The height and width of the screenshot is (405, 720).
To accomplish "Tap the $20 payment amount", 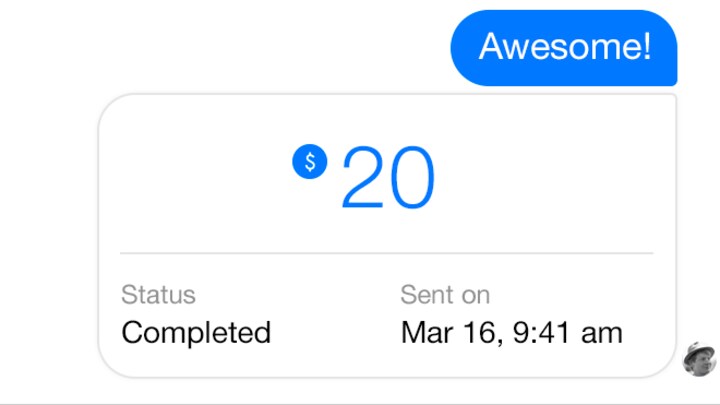I will tap(364, 177).
